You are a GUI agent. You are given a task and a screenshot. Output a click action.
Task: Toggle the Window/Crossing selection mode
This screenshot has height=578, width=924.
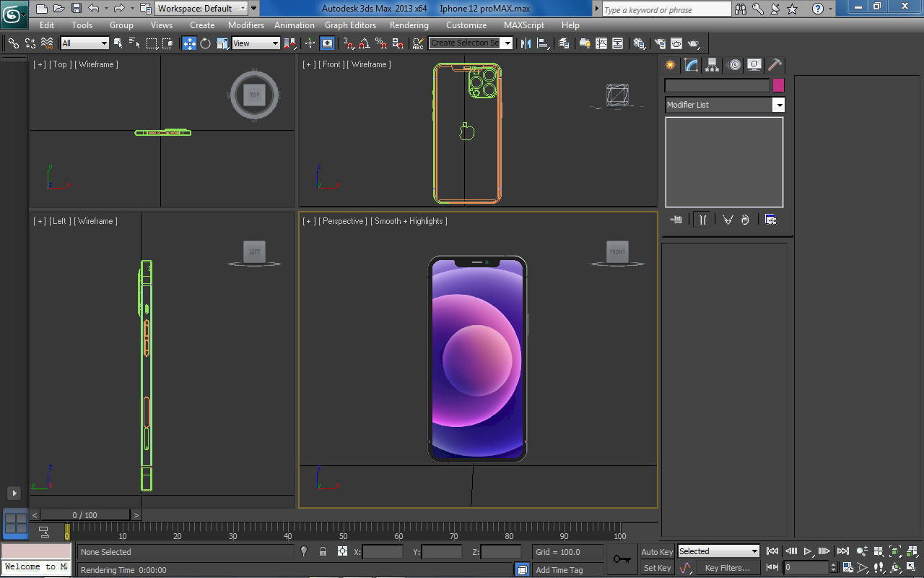[167, 43]
